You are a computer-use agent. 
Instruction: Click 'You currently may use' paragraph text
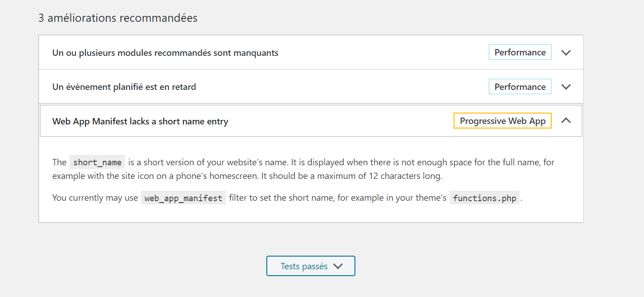click(x=95, y=198)
